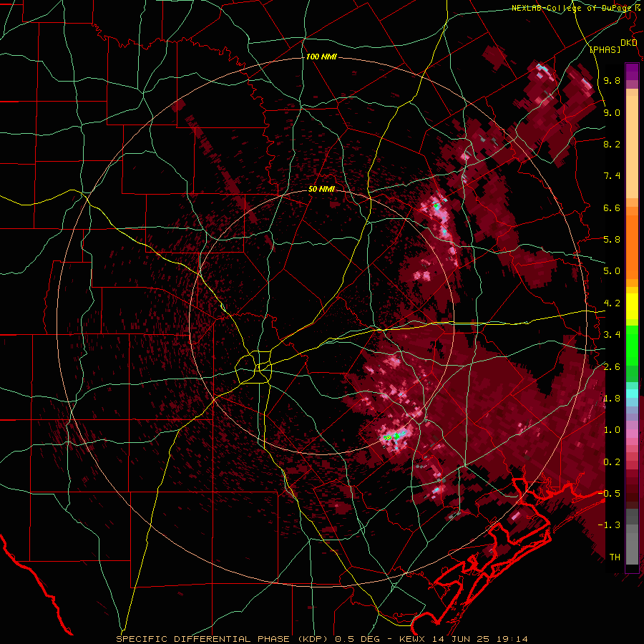
Task: Click the yellow-green high-KDP storm core on the map
Action: 387,438
